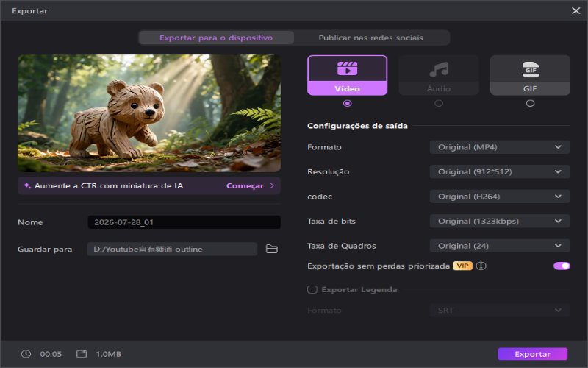
Task: Click the Resolução label
Action: click(328, 171)
